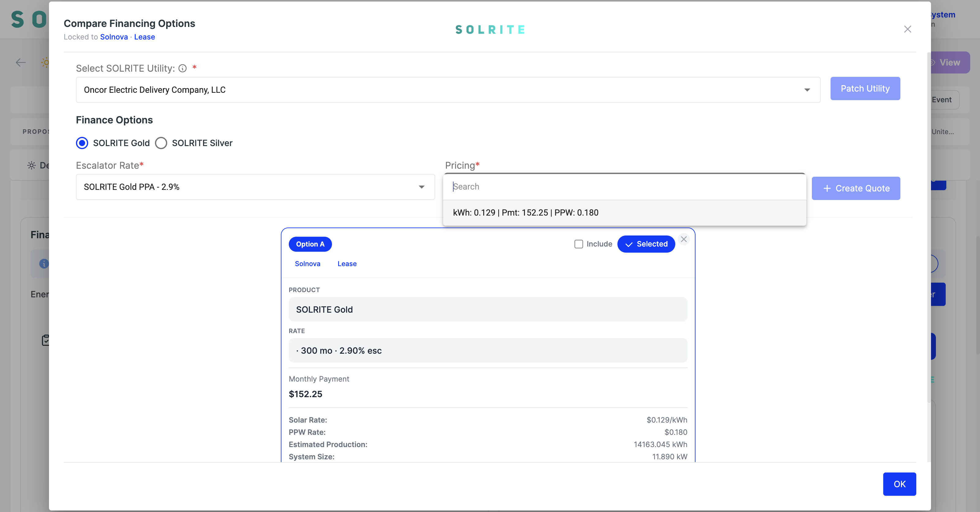
Task: Remove the Option A card with X
Action: coord(684,239)
